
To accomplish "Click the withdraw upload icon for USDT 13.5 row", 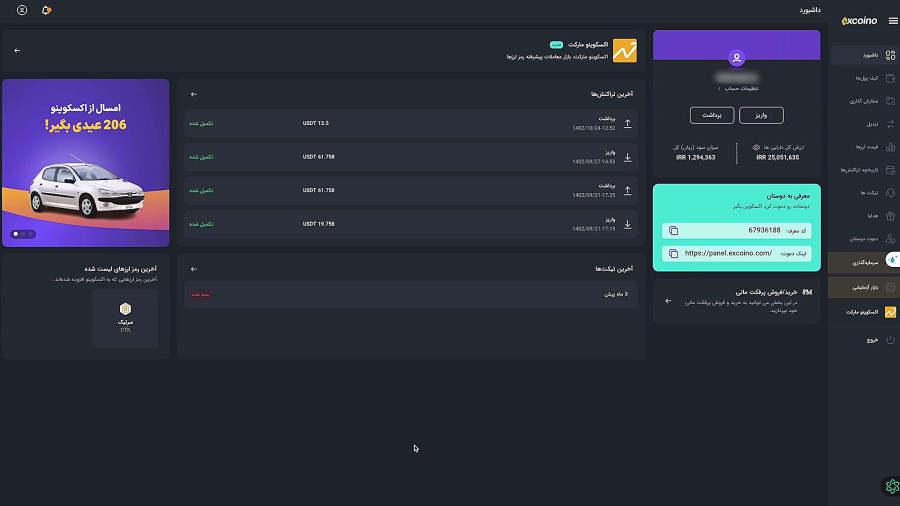I will pos(627,123).
